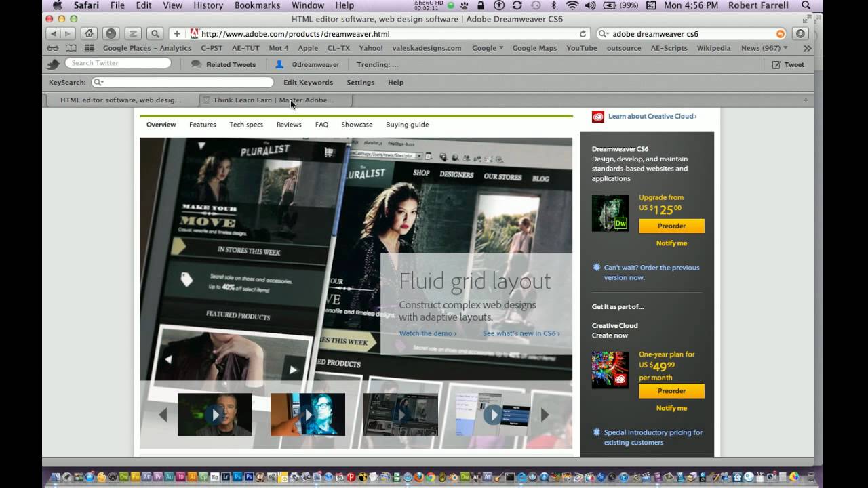Show hidden bookmarks with the double chevron

pyautogui.click(x=807, y=48)
